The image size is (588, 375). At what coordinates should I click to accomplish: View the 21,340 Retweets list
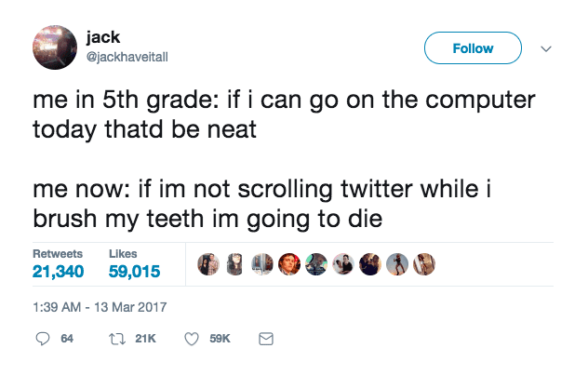click(59, 265)
